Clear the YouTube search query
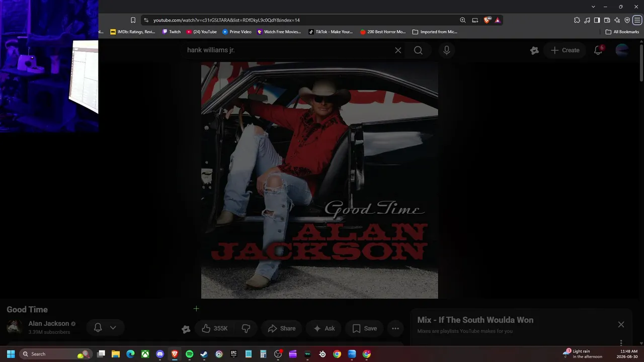Screen dimensions: 644x362 [x=398, y=50]
